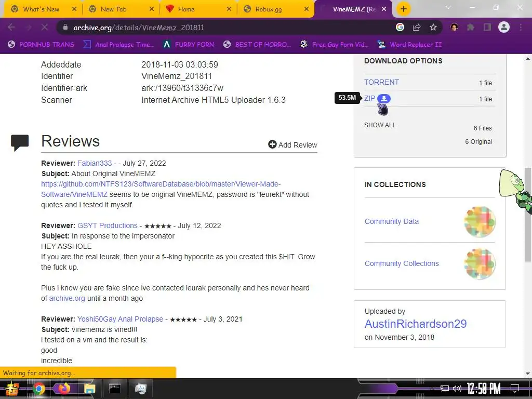
Task: Click the share page icon
Action: coord(417,27)
